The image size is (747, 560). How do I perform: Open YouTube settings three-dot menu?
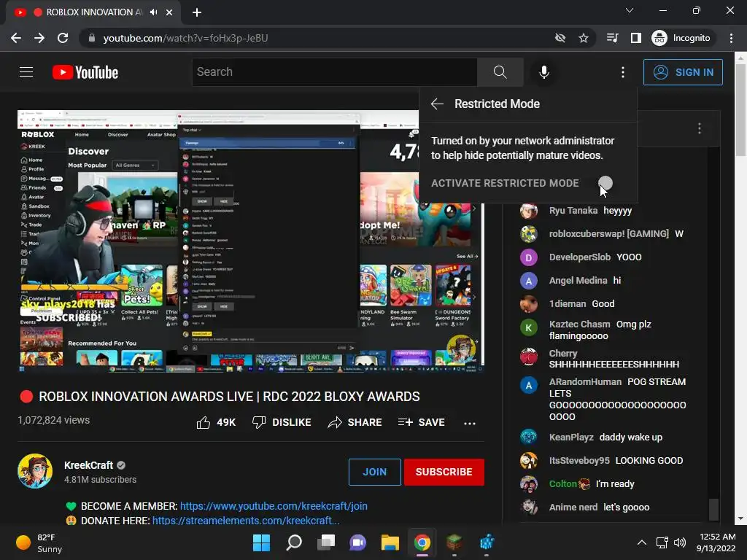pos(623,72)
